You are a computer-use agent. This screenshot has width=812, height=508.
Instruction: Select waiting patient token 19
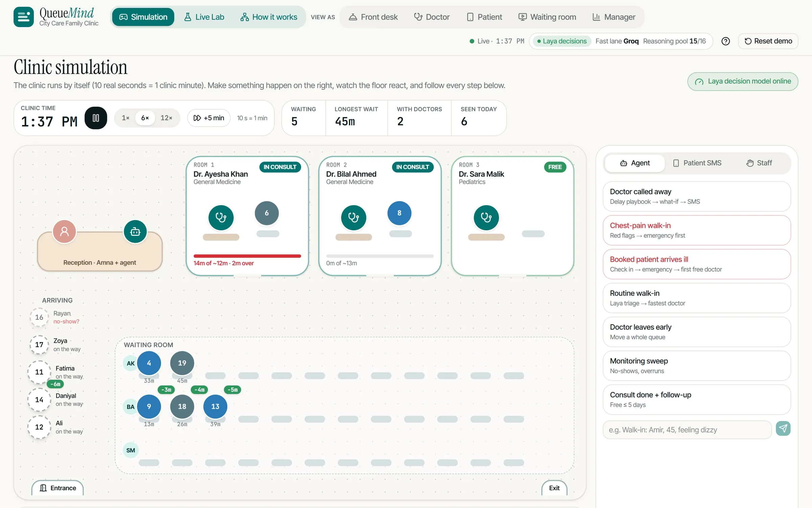(x=182, y=363)
